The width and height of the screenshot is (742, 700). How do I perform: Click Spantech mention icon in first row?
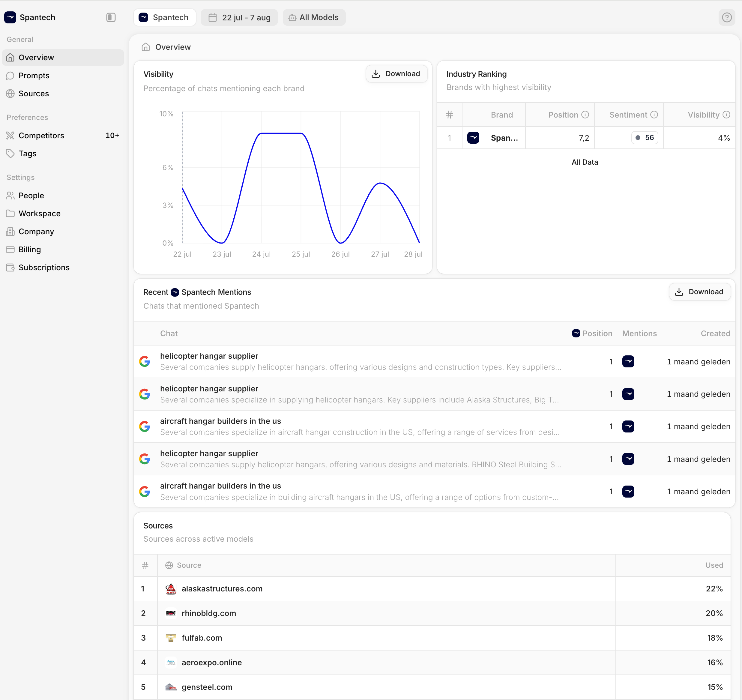[628, 361]
